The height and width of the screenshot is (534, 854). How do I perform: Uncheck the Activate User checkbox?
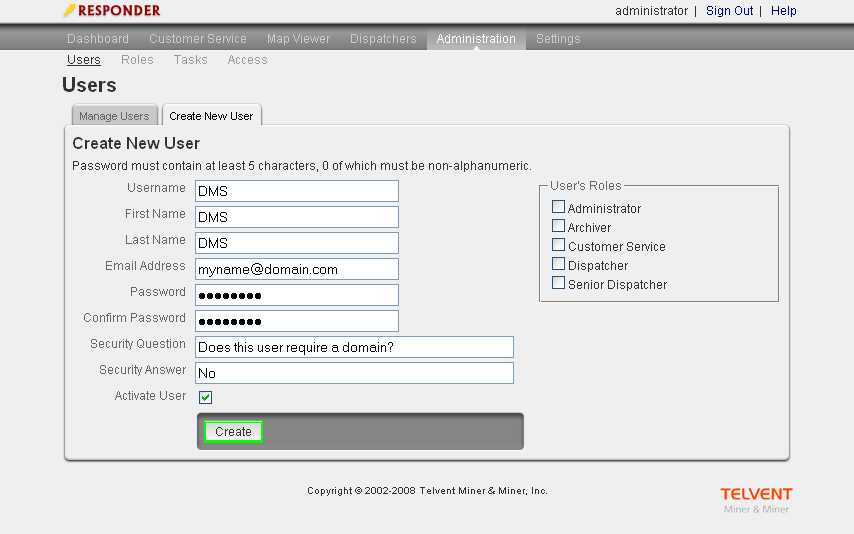(x=206, y=397)
